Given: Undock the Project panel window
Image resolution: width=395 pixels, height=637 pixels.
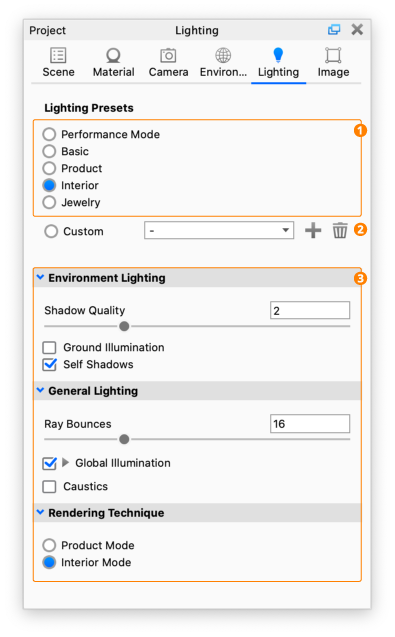Looking at the screenshot, I should (x=334, y=30).
